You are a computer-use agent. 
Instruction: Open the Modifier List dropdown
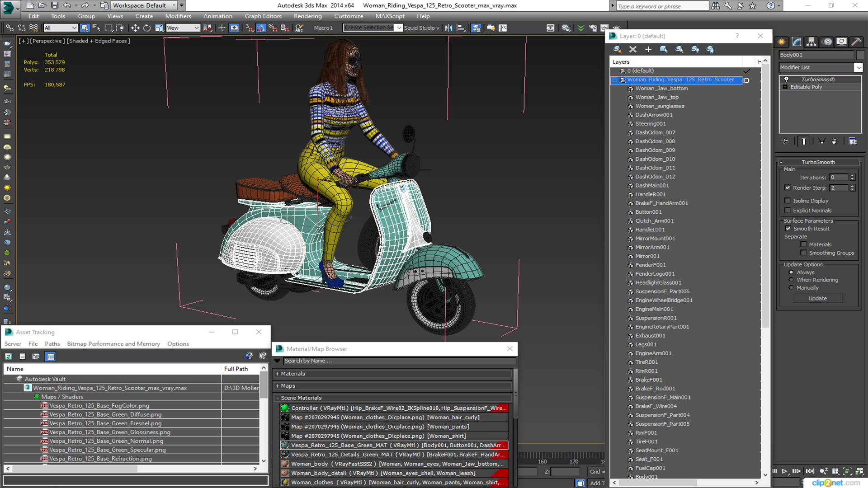[858, 67]
